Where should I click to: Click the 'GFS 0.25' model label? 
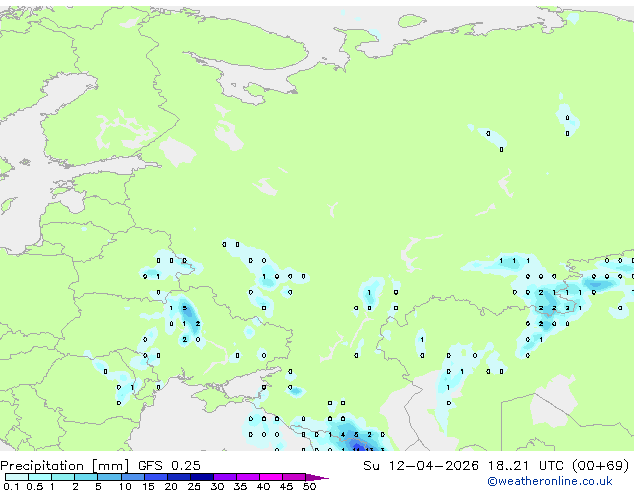pos(169,466)
